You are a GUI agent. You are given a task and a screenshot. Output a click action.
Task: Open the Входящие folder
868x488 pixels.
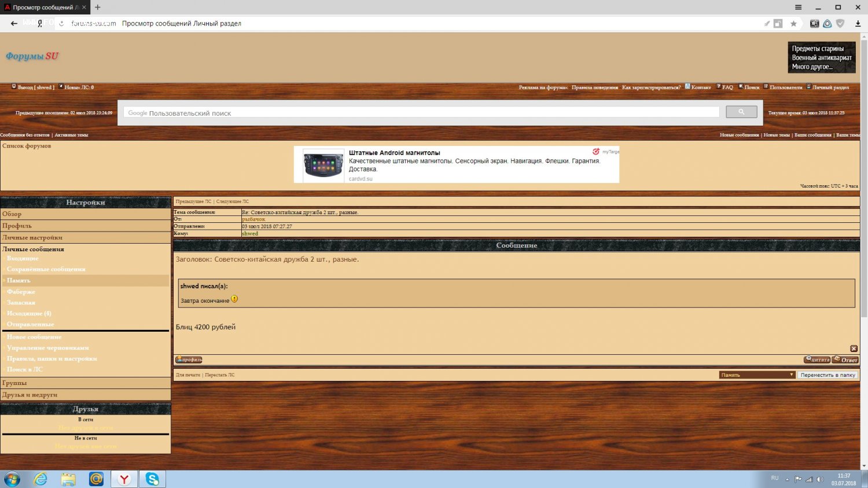pos(23,258)
